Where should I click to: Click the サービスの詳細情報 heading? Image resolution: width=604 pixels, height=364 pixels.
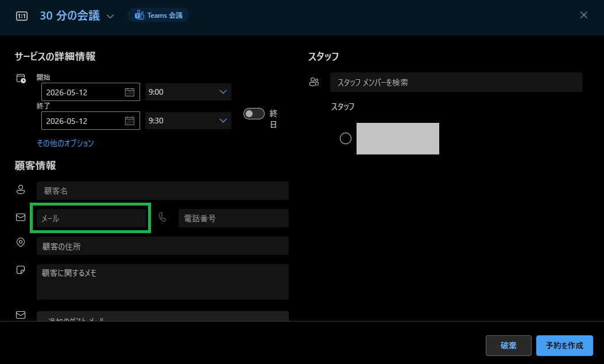[x=55, y=57]
